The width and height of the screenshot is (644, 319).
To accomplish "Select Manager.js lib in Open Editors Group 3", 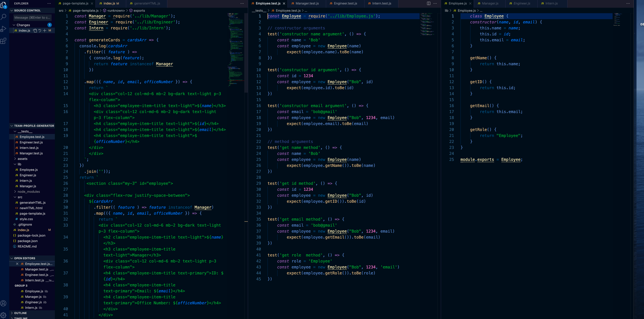I will coord(32,297).
